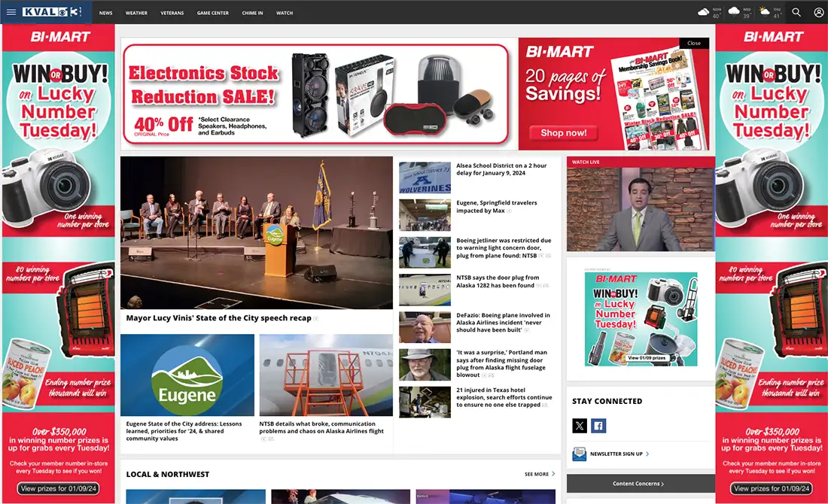The width and height of the screenshot is (828, 504).
Task: Click the man in hat thumbnail
Action: 425,365
